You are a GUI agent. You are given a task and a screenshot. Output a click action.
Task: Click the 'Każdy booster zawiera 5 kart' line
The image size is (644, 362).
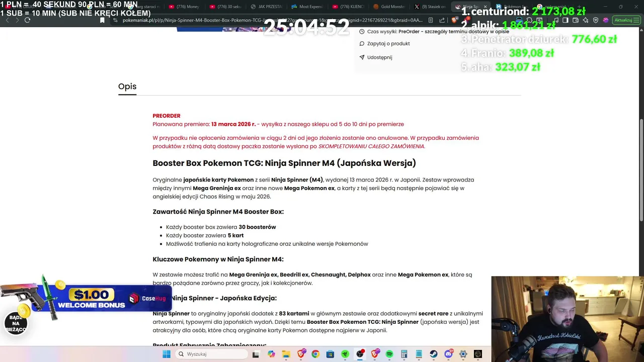205,235
